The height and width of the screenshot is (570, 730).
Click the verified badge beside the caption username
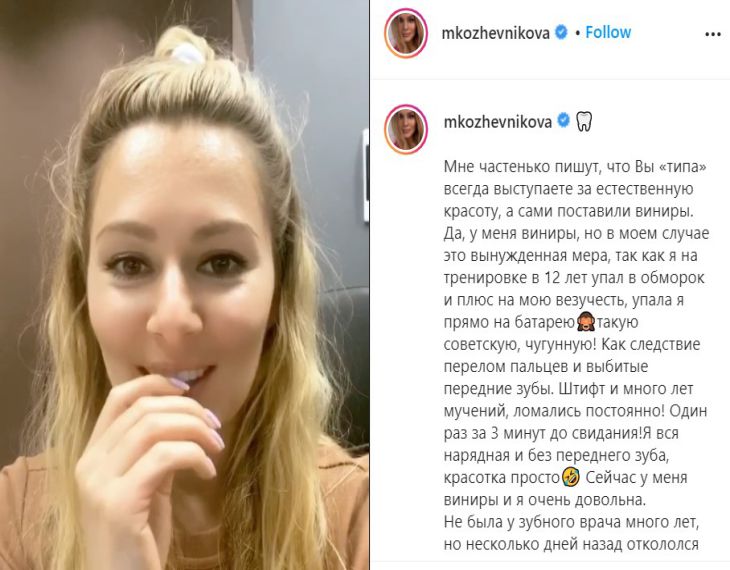pyautogui.click(x=564, y=121)
